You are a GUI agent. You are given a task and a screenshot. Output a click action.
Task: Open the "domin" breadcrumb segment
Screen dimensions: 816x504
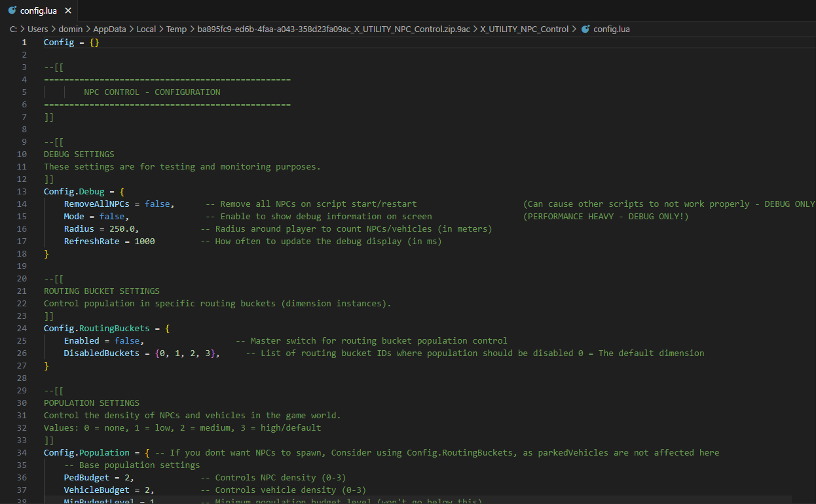(x=71, y=29)
